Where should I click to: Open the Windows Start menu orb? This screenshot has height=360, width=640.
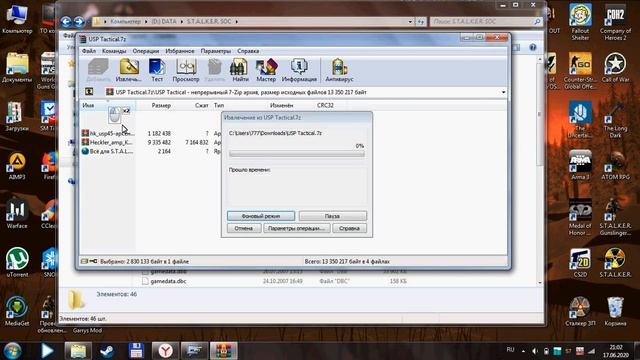(x=12, y=351)
